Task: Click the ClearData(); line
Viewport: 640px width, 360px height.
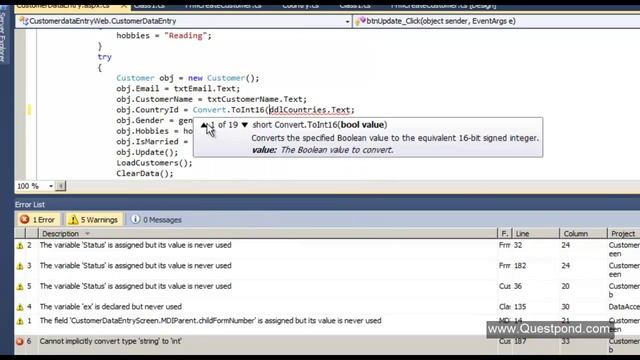Action: [145, 173]
